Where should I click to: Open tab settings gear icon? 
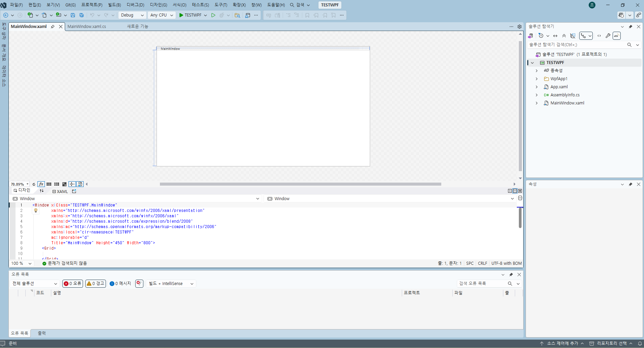point(520,27)
